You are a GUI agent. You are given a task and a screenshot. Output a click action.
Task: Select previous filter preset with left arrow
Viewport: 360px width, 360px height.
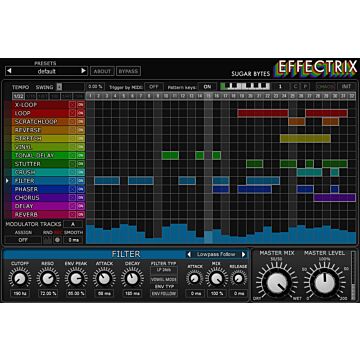(x=189, y=254)
